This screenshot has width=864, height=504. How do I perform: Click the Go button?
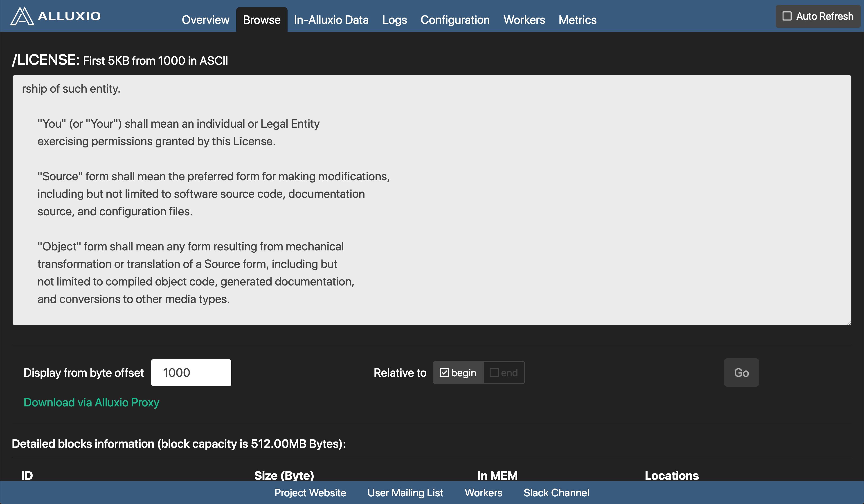pos(742,372)
